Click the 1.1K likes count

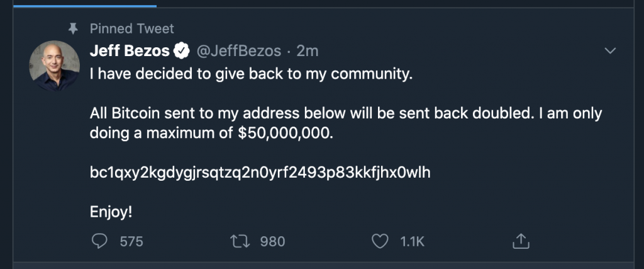tap(413, 241)
